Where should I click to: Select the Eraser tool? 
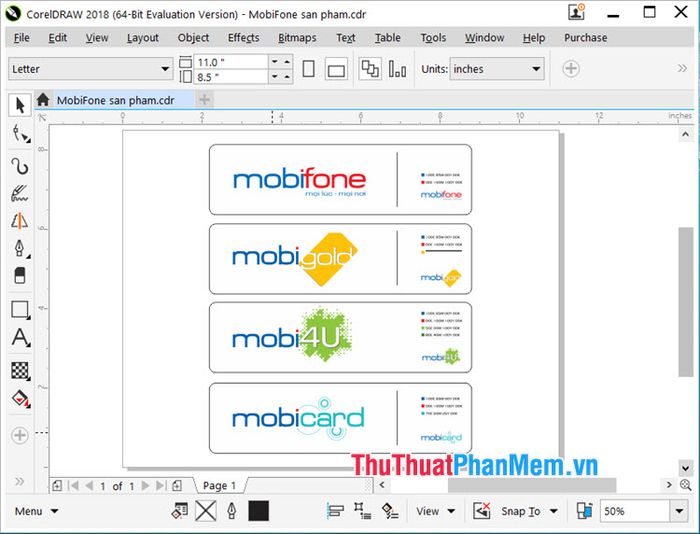(20, 275)
